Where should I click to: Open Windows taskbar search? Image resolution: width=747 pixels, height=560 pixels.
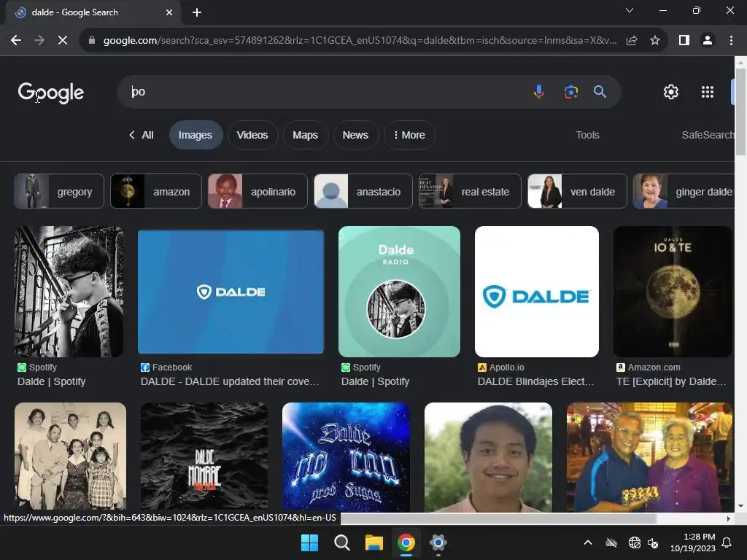[x=342, y=542]
